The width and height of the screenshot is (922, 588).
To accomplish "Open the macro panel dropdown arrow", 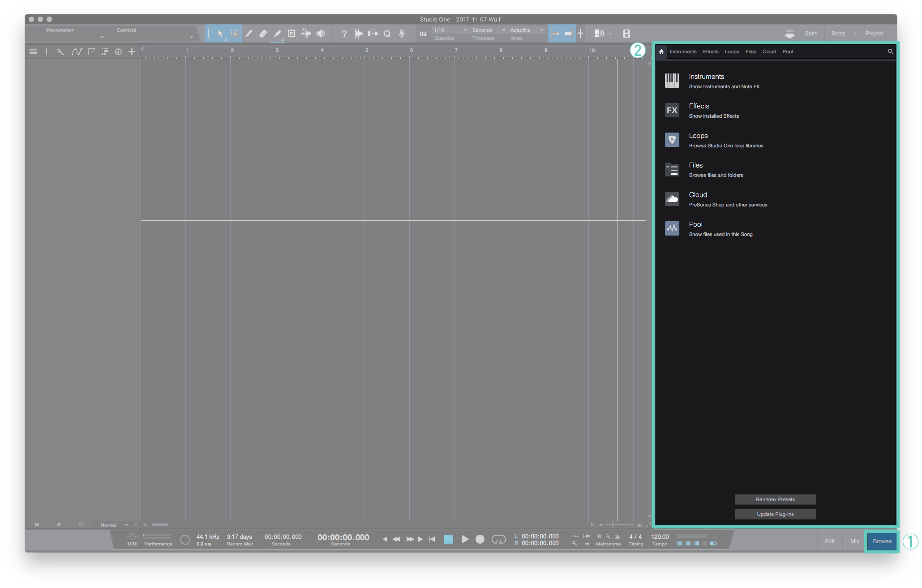I will [x=610, y=34].
